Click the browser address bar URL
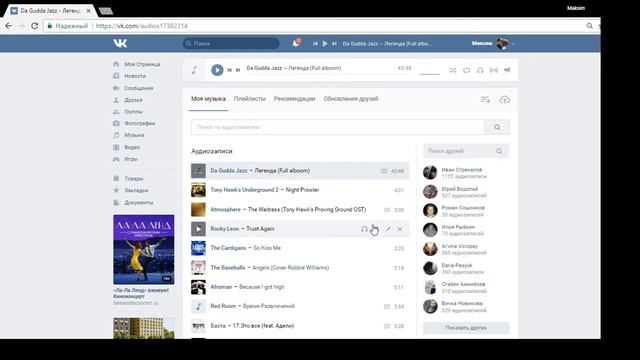This screenshot has width=640, height=360. (142, 26)
